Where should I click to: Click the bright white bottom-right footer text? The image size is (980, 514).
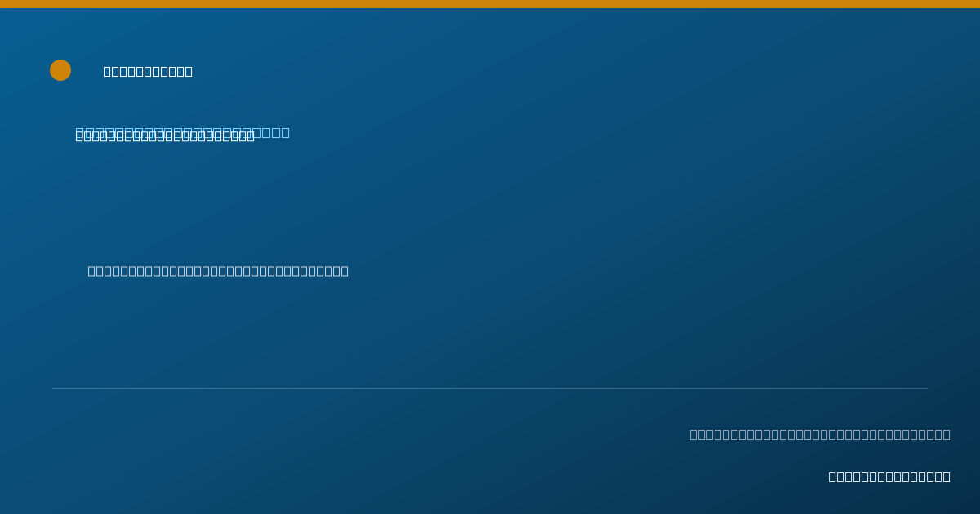[x=889, y=476]
